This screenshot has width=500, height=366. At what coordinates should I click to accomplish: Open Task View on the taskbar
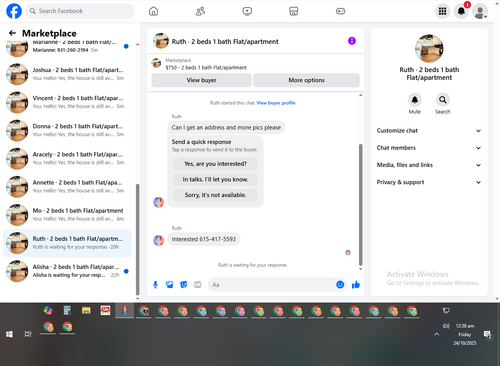point(28,334)
